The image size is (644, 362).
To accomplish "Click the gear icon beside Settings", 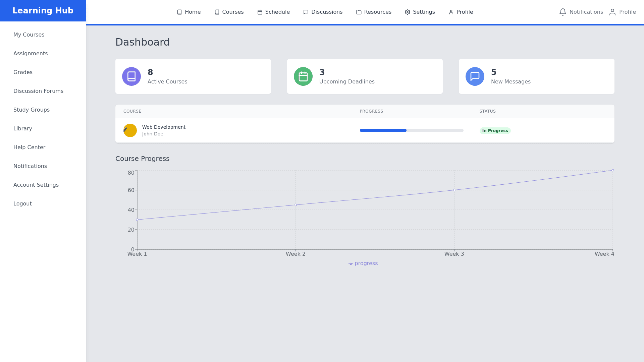I will coord(408,12).
